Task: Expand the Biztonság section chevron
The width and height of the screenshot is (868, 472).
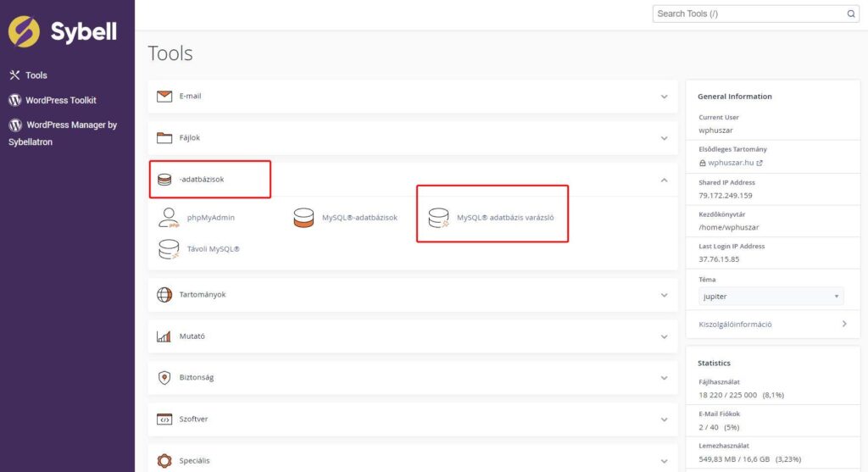Action: tap(664, 379)
